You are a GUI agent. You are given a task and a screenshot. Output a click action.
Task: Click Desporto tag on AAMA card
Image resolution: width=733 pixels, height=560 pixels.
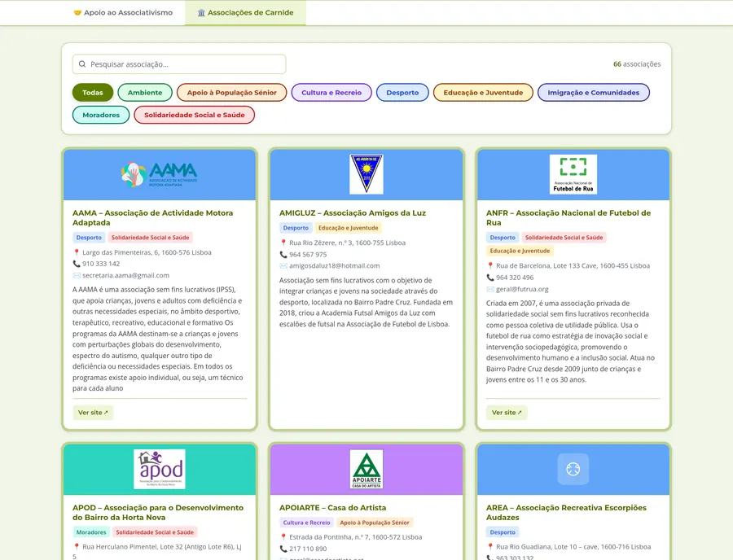(x=89, y=238)
